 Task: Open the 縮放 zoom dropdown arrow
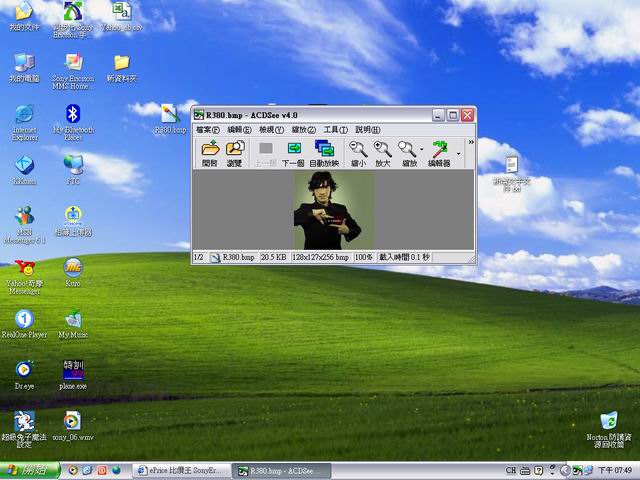pyautogui.click(x=422, y=150)
